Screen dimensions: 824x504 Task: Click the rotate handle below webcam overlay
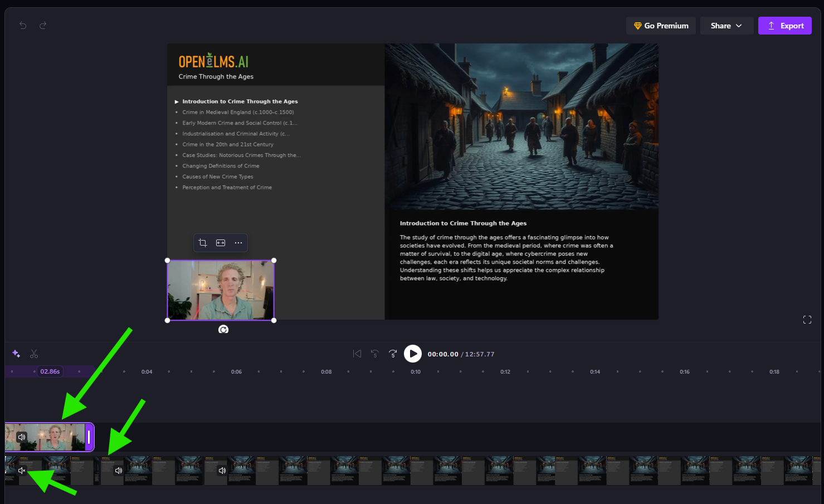click(x=223, y=330)
